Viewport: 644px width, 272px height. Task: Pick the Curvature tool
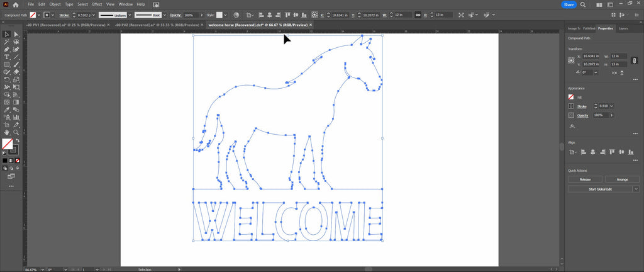click(x=16, y=49)
